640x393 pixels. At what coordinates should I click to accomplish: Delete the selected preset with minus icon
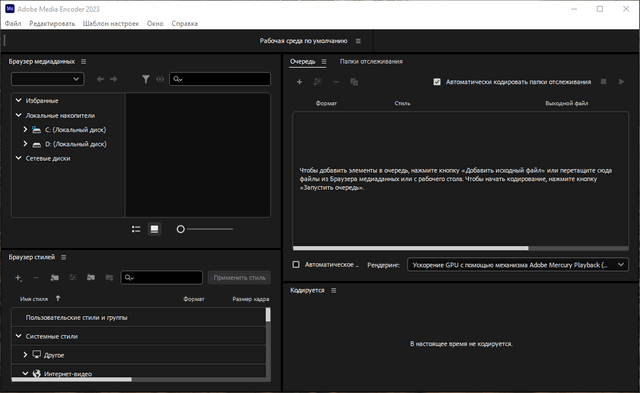(x=36, y=278)
